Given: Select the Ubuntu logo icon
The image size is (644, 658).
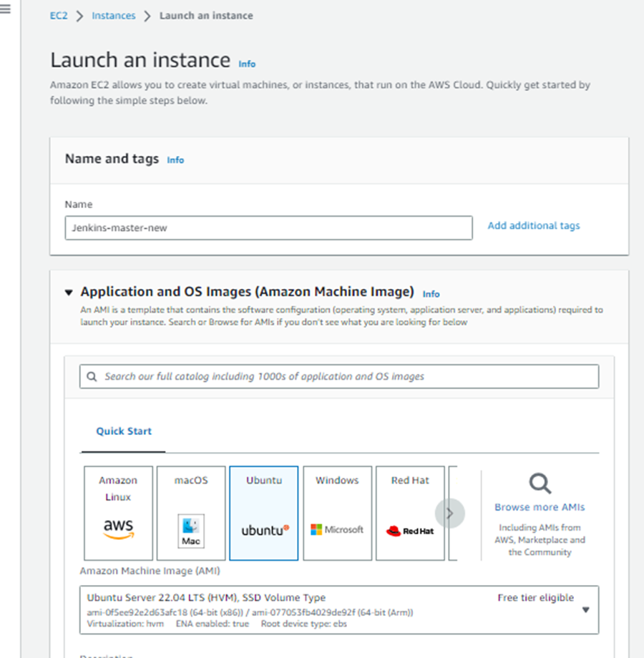Looking at the screenshot, I should [264, 529].
